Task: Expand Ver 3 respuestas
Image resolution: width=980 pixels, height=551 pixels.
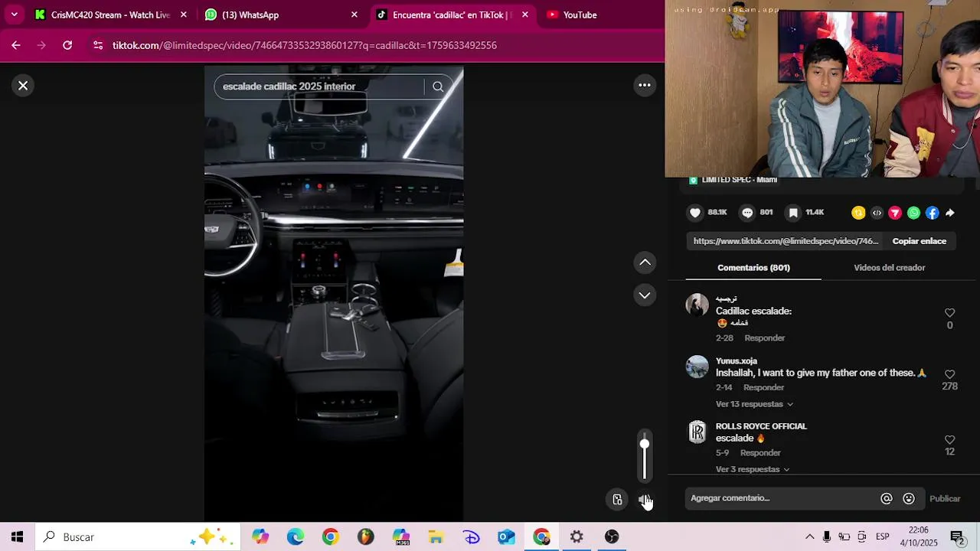Action: (752, 469)
